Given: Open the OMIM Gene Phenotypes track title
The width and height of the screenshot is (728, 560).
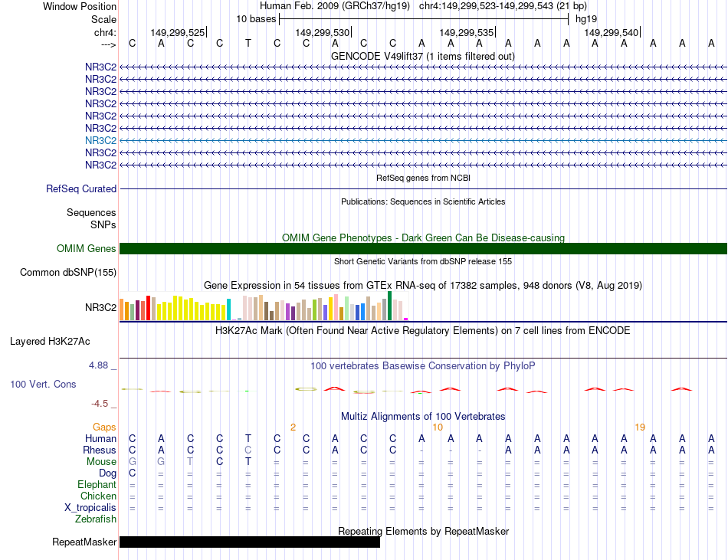Looking at the screenshot, I should point(423,237).
